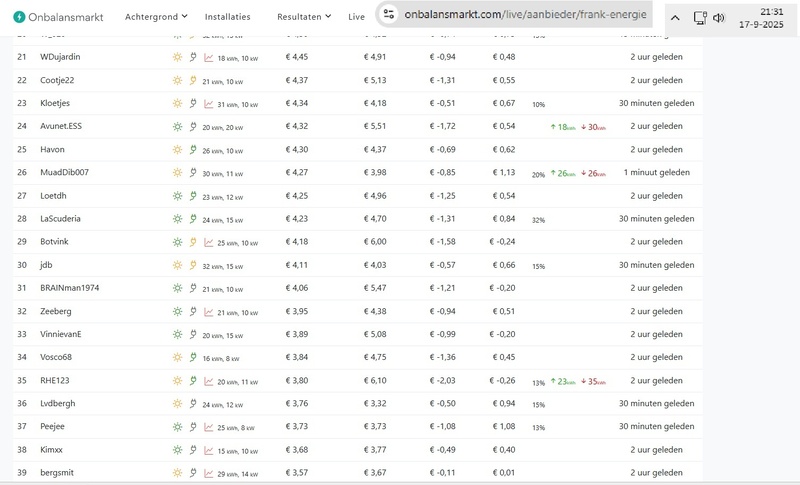Click the chart icon in RHE123's row
Viewport: 800px width, 485px height.
(x=208, y=381)
